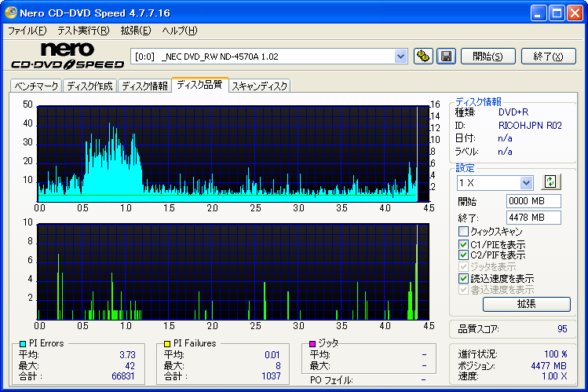Switch to the ディスク作成 tab

coord(89,86)
